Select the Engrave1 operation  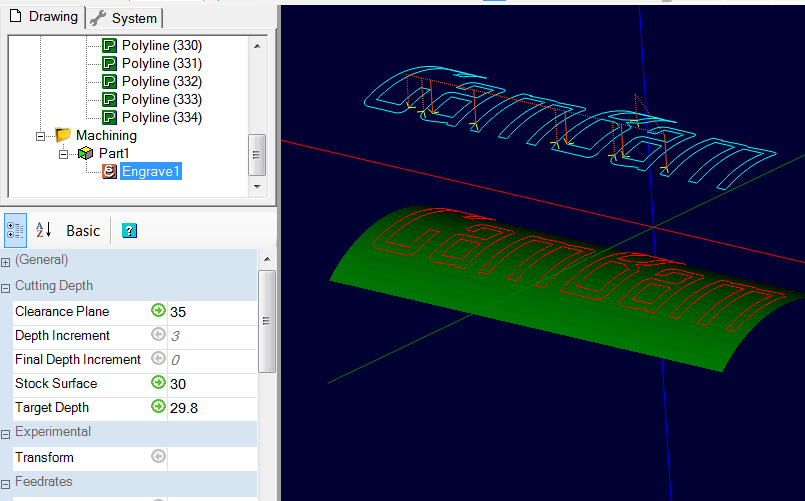click(151, 171)
